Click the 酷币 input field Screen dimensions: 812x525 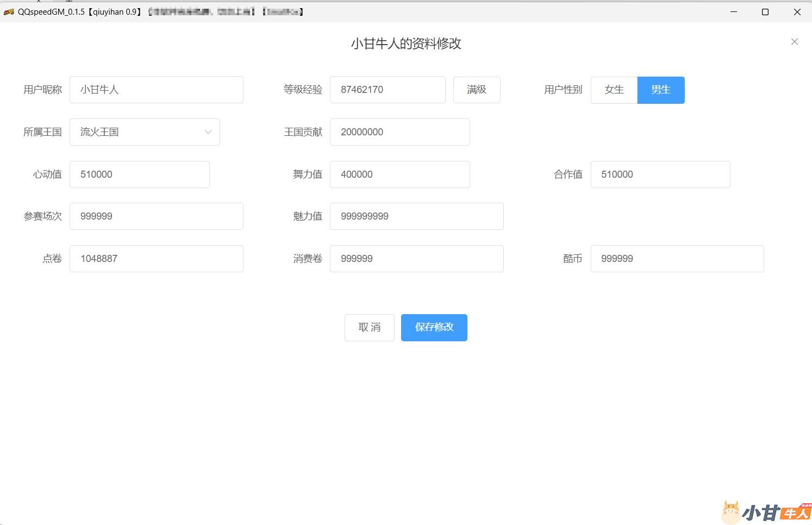[677, 259]
